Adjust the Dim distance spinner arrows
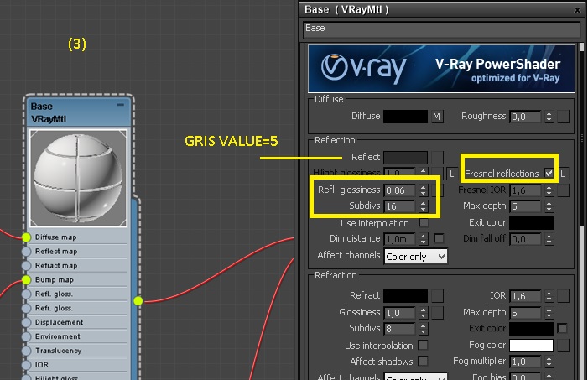This screenshot has height=380, width=588. (x=423, y=239)
